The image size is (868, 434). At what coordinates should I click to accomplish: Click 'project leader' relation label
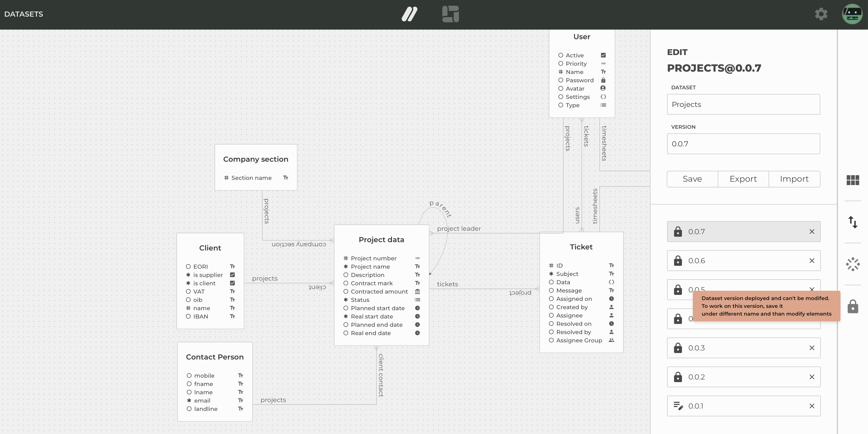pyautogui.click(x=459, y=228)
